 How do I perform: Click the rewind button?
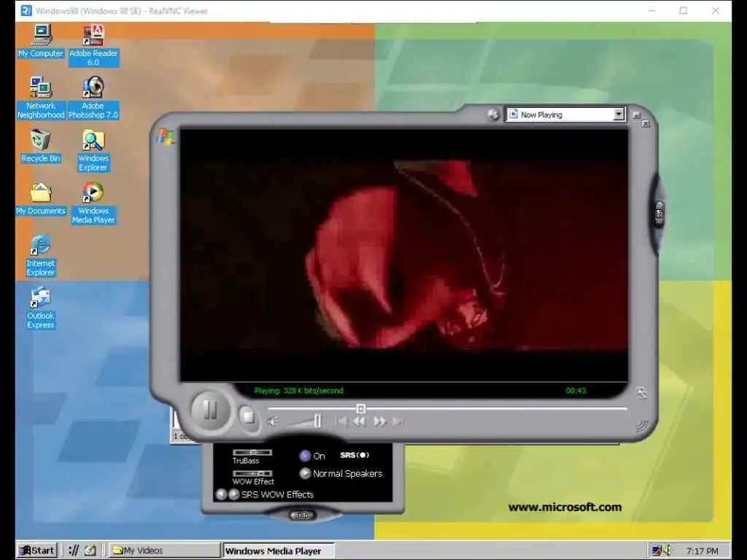click(360, 421)
